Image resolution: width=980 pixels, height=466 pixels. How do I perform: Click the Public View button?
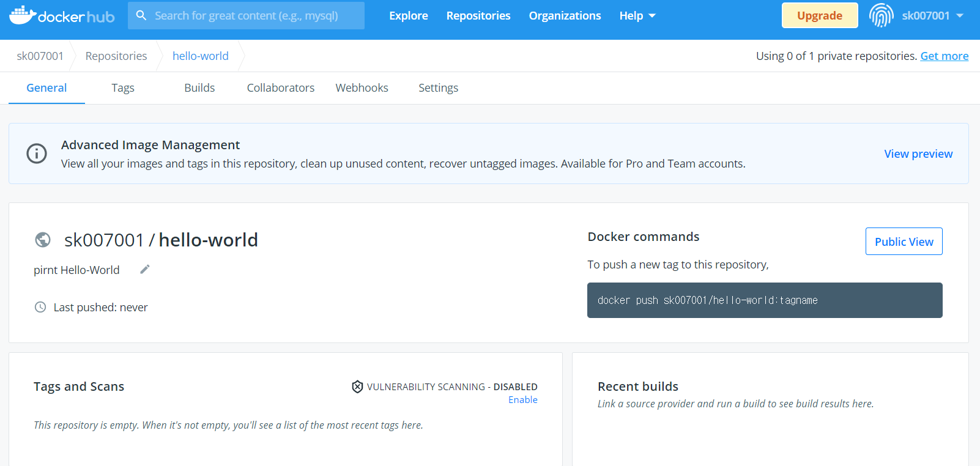click(x=904, y=242)
